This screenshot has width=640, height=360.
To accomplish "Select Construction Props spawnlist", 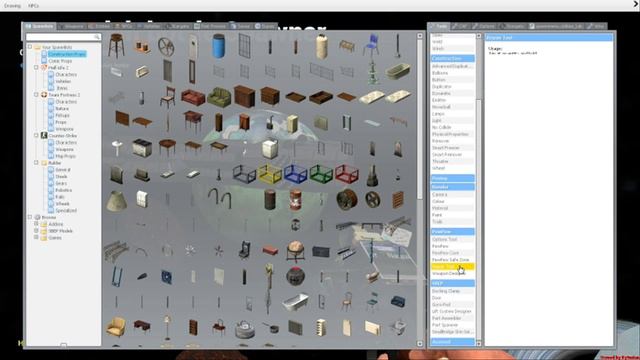I will tap(66, 54).
